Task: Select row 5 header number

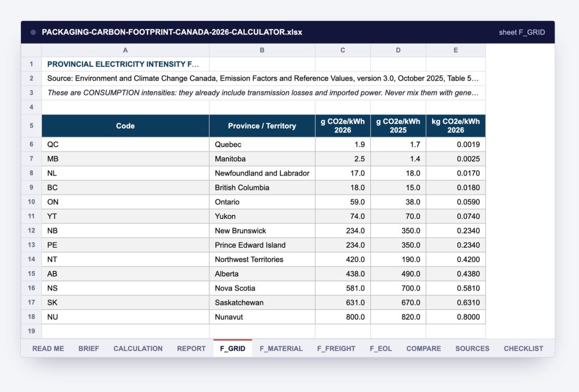Action: (32, 126)
